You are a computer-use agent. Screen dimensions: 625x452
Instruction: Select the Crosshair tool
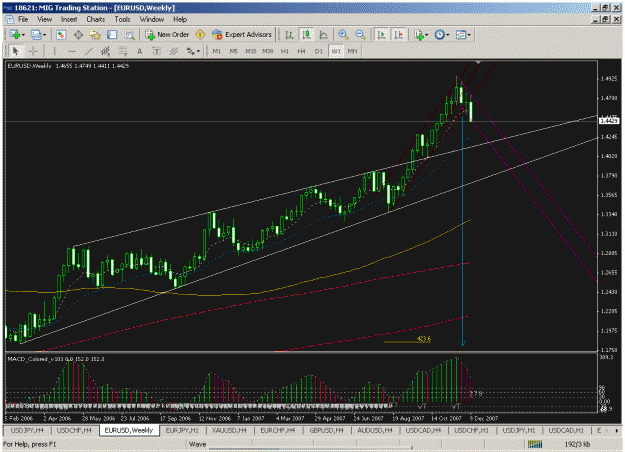coord(33,51)
